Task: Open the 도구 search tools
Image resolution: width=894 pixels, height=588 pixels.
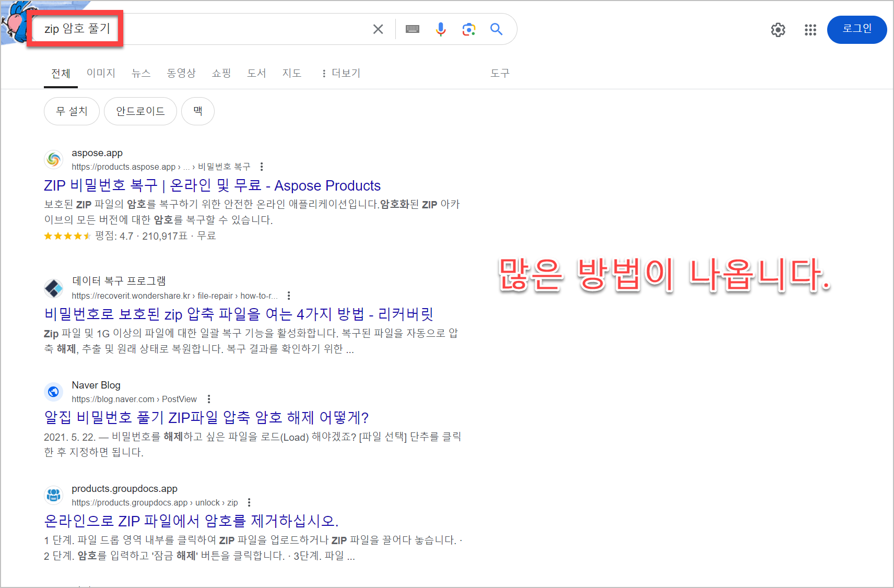Action: tap(500, 73)
